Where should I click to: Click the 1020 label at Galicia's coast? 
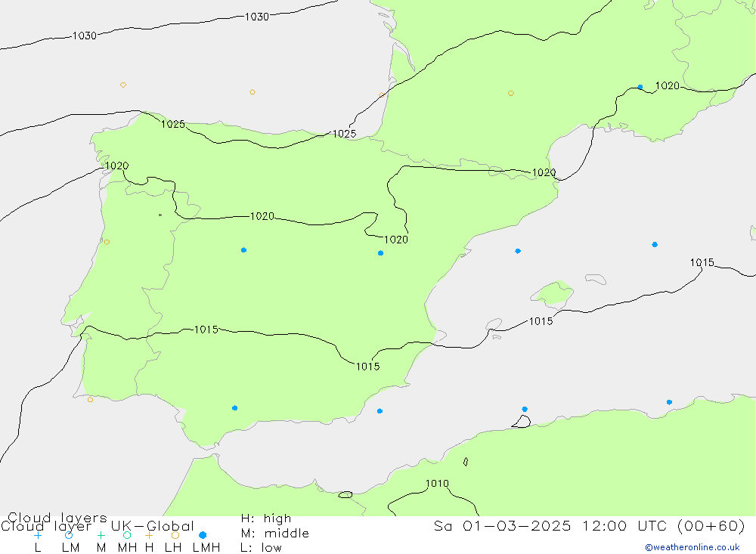pos(116,166)
